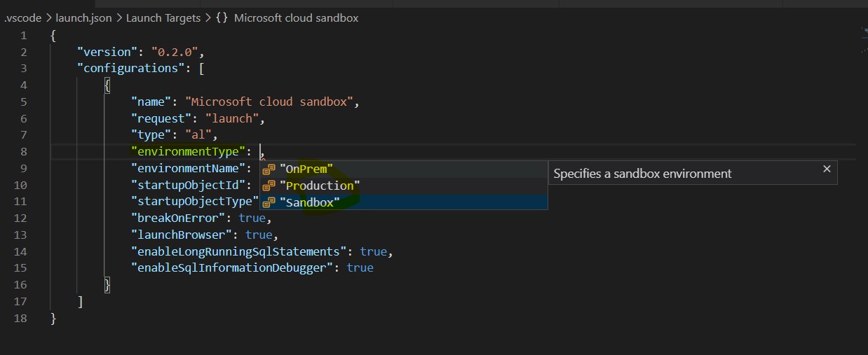Open the .vscode breadcrumb folder

pos(22,18)
